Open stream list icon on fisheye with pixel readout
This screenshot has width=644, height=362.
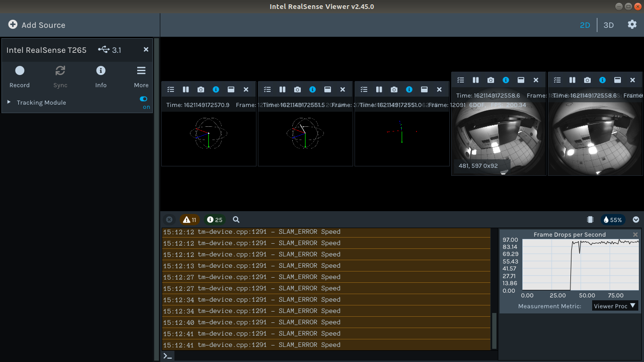461,80
